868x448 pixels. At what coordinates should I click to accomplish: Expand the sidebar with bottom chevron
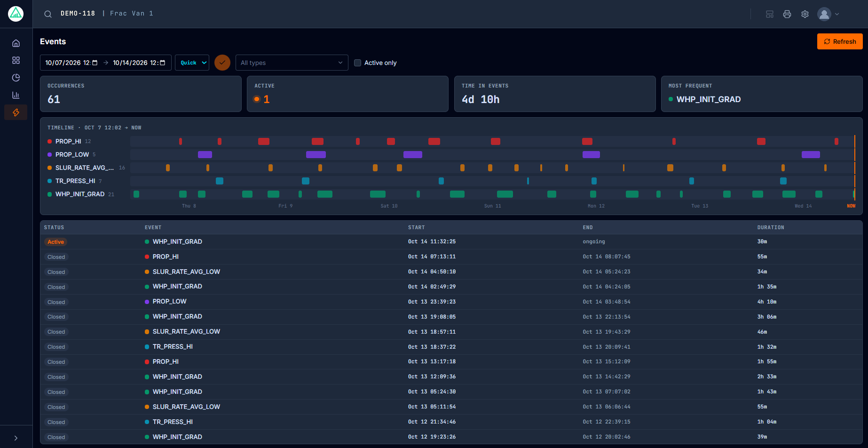16,438
